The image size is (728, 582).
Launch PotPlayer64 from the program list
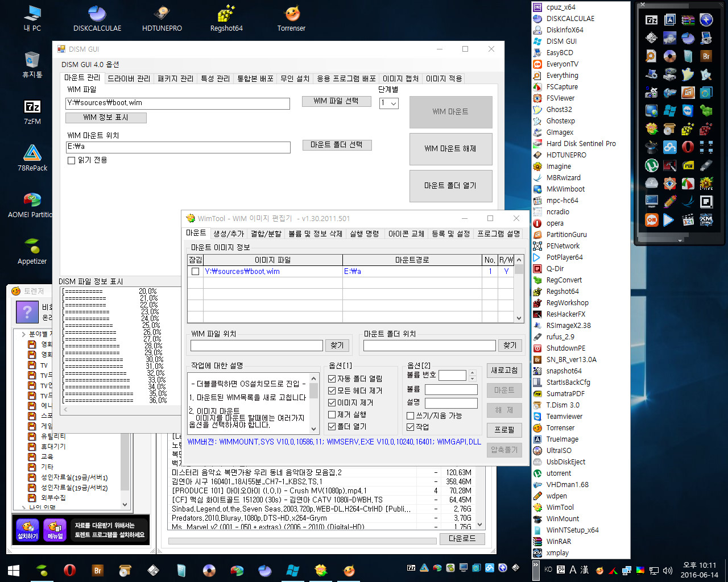pos(564,257)
